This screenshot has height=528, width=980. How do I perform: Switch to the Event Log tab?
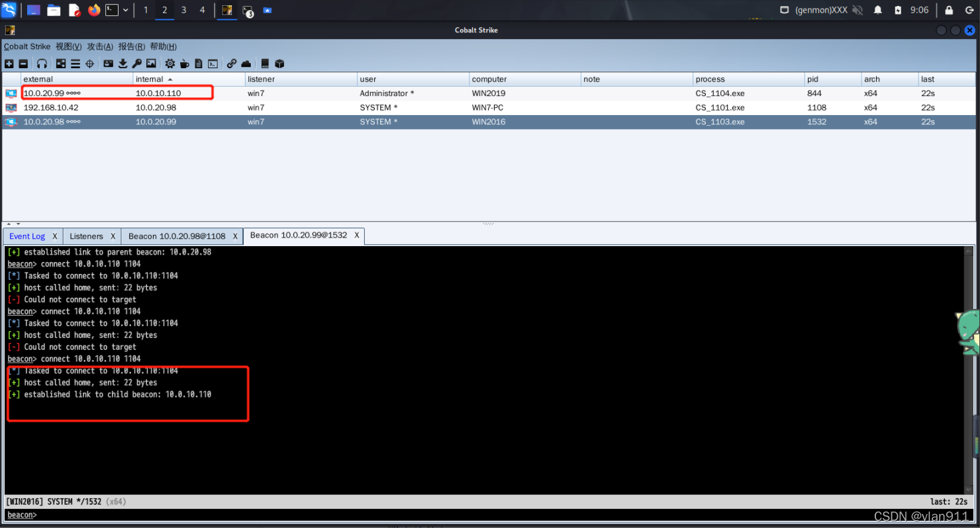[27, 236]
